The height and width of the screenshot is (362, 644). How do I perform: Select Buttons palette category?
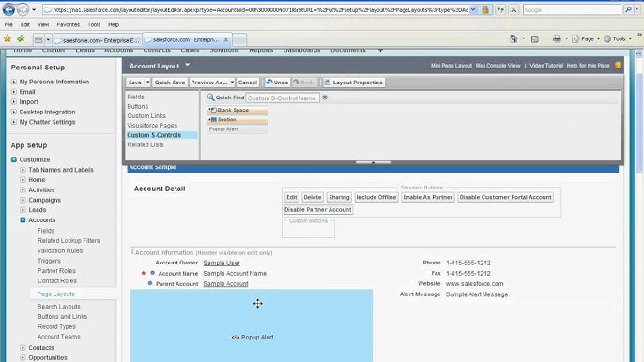click(x=138, y=106)
